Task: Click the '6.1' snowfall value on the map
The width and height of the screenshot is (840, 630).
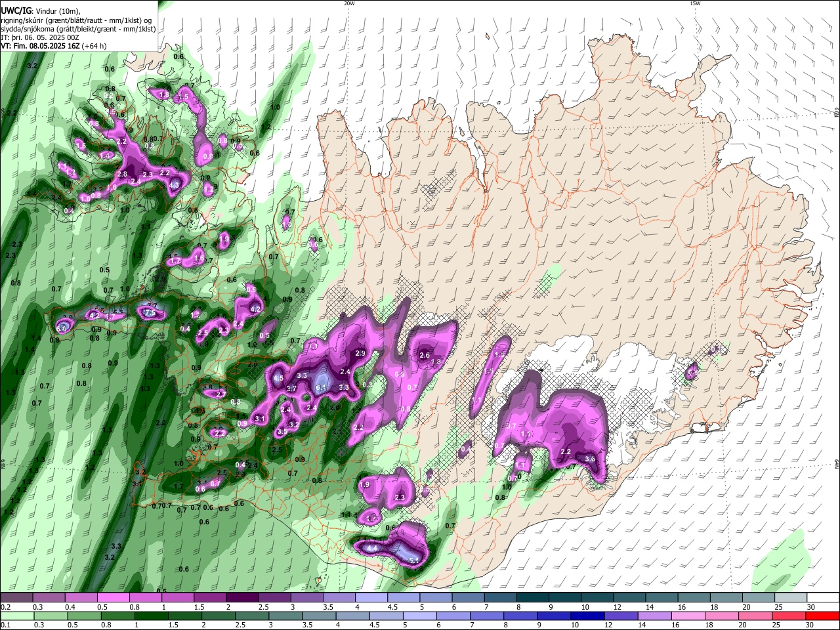Action: [321, 388]
